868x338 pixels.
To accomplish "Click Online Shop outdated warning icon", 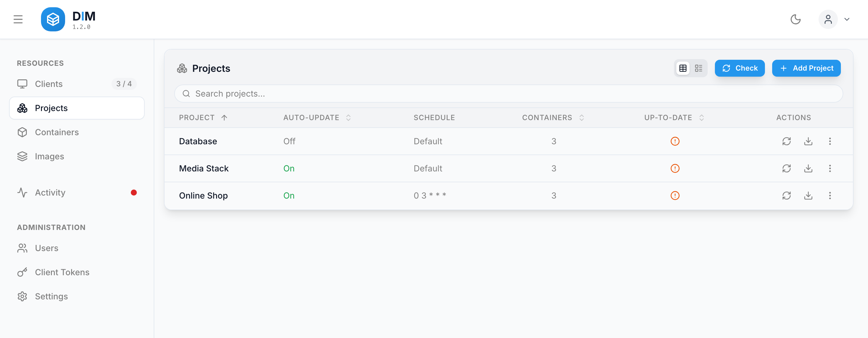I will point(675,196).
